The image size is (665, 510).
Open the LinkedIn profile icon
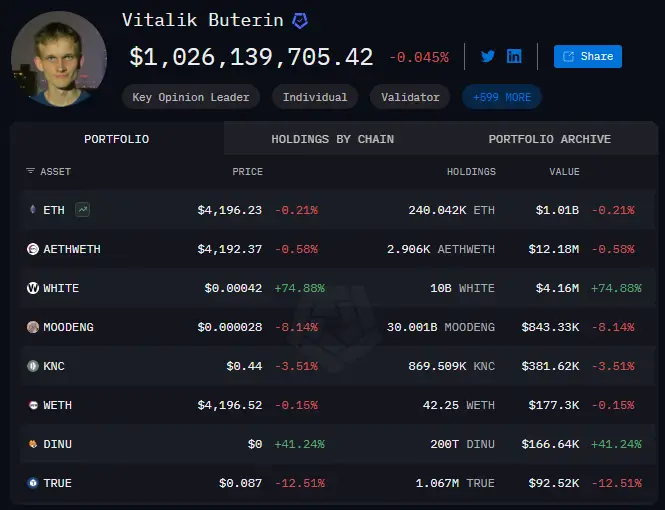(x=514, y=56)
